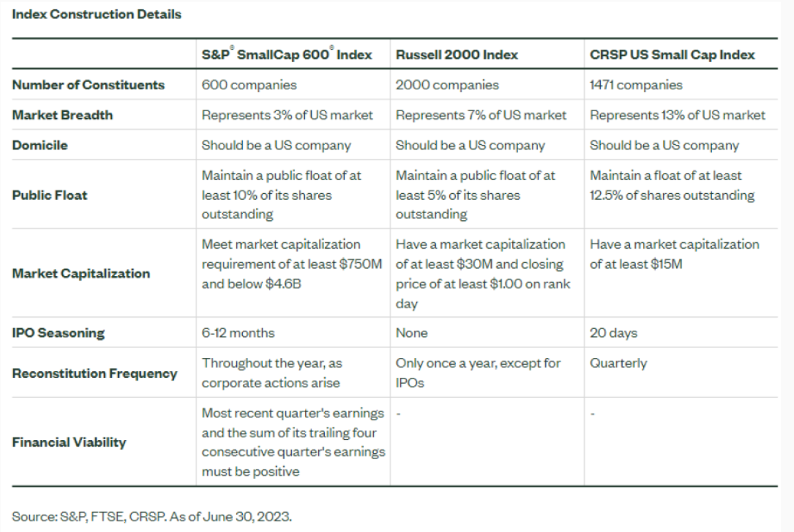The image size is (794, 532).
Task: Click the "Public Float" row label
Action: (x=50, y=195)
